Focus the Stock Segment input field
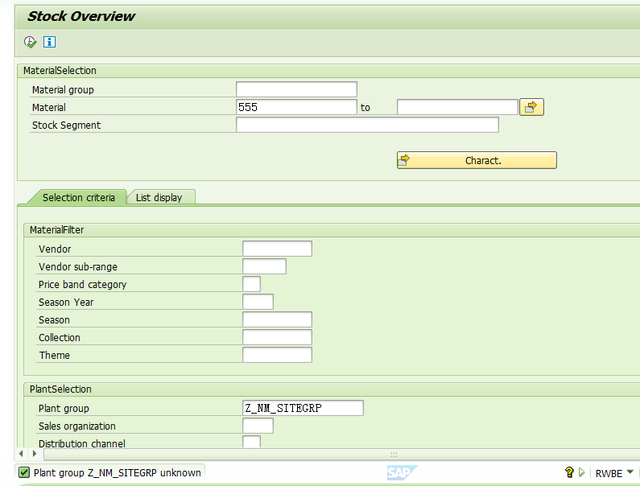 point(367,125)
